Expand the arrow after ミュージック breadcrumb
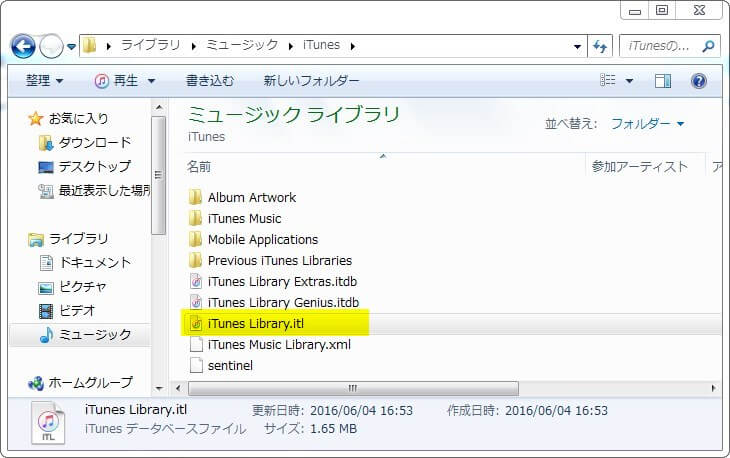The height and width of the screenshot is (458, 730). tap(291, 46)
